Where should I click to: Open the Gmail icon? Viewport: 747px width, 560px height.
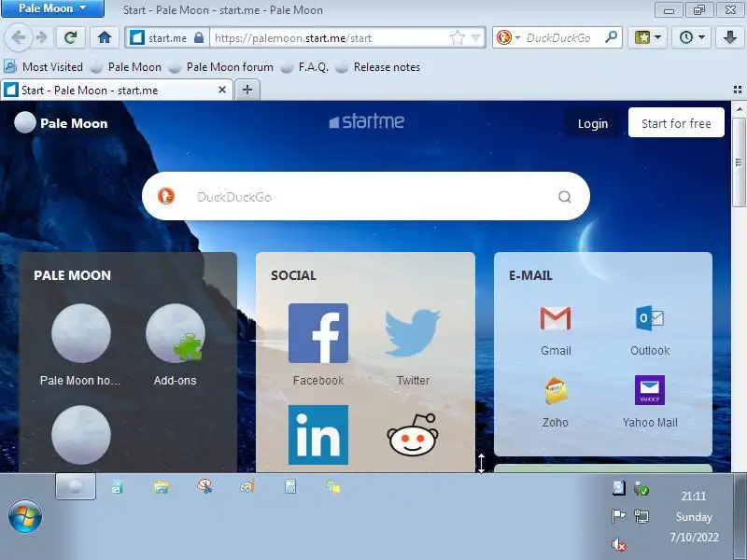(556, 318)
